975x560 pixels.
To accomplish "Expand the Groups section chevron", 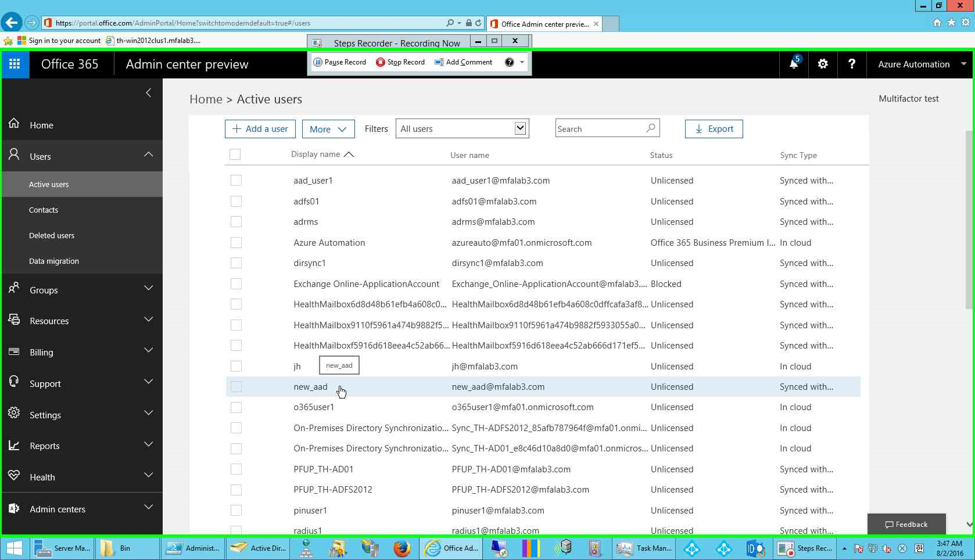I will [149, 288].
